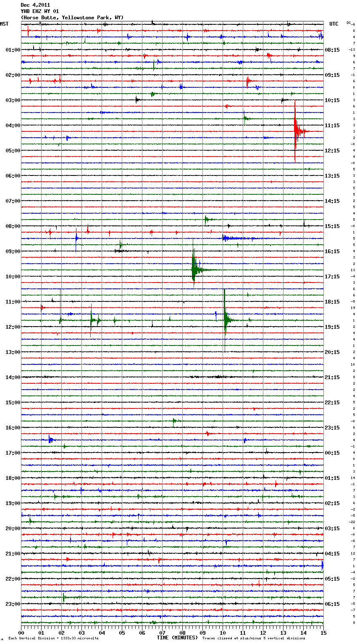The width and height of the screenshot is (357, 644).
Task: Click the 'Each Vertical Division = 1333.33 microvolts' note
Action: [53, 638]
